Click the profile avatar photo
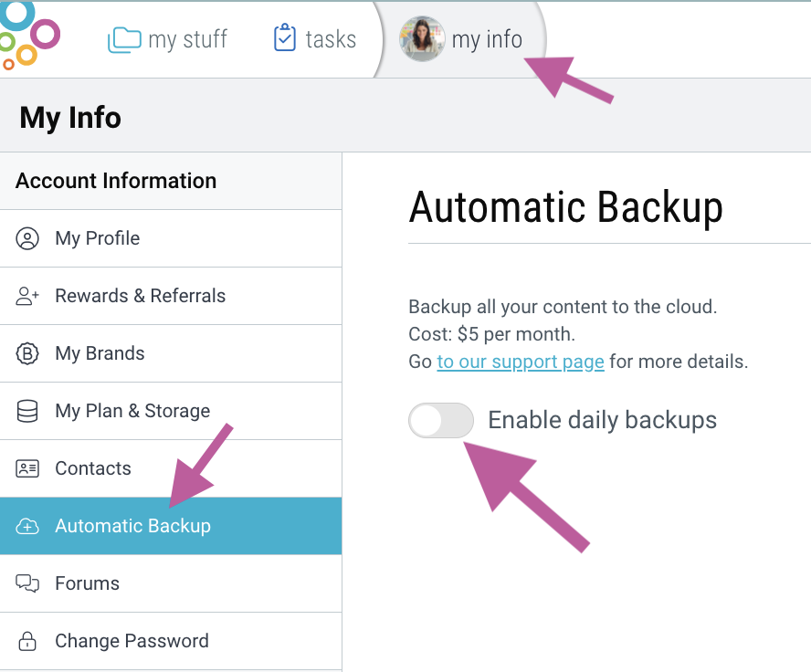Viewport: 811px width, 672px height. (422, 39)
